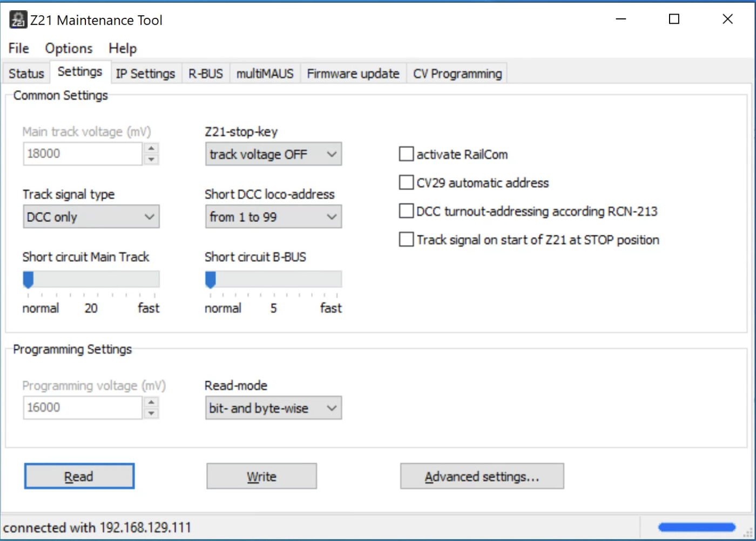The image size is (756, 541).
Task: Check DCC turnout-addressing according RCN-213
Action: (x=406, y=211)
